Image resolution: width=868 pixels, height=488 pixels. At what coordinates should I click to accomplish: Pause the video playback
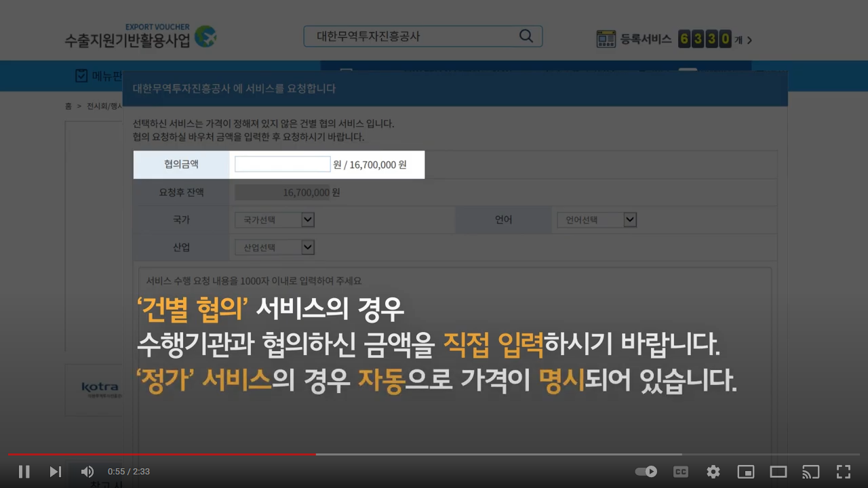click(x=24, y=472)
